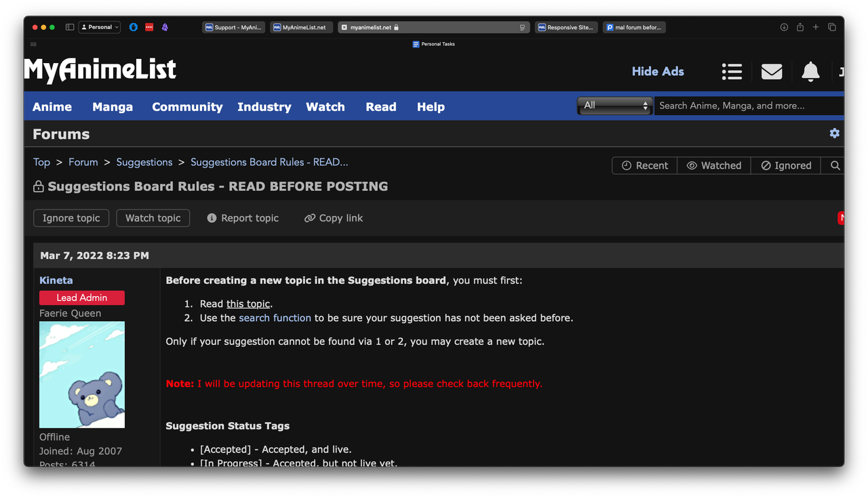Viewport: 868px width, 498px height.
Task: Click the Search Anime, Manga search field
Action: coord(749,106)
